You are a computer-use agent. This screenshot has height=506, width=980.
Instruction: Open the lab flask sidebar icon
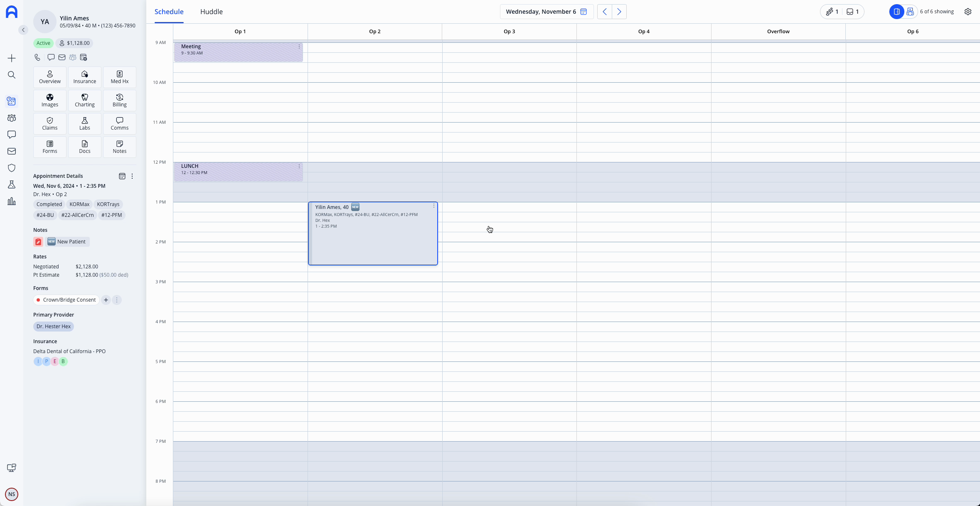point(12,184)
